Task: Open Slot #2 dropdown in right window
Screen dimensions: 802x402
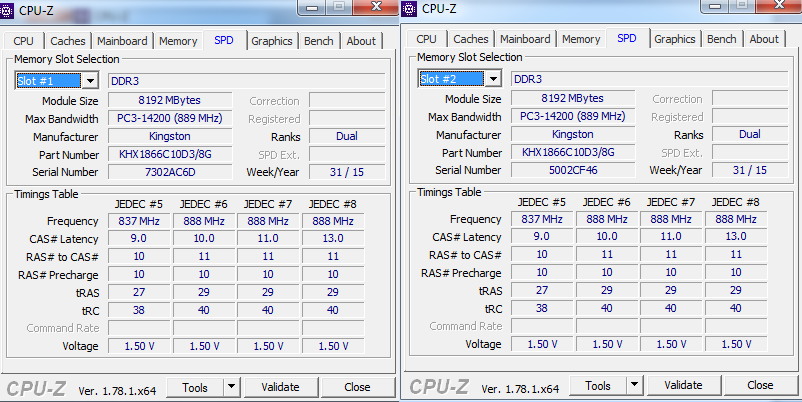Action: coord(493,79)
